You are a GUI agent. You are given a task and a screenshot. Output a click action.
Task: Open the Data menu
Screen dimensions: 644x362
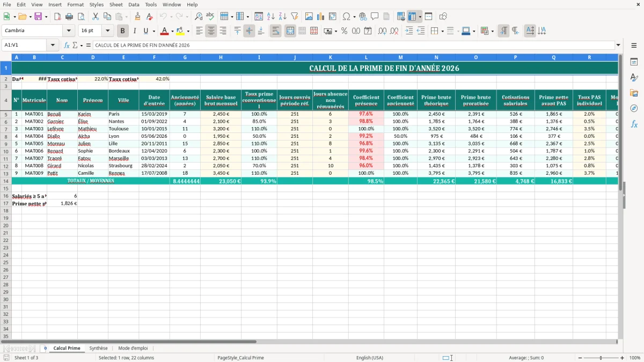tap(134, 4)
